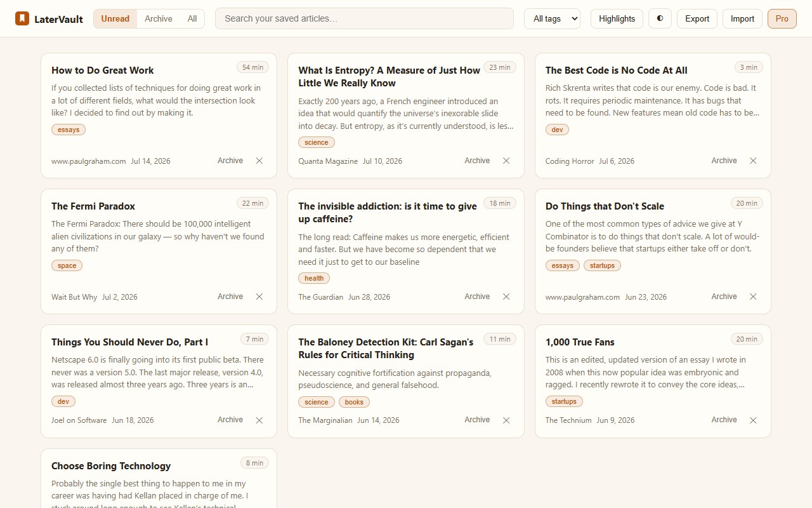Click science tag on 'Baloney Detection Kit' card

(317, 402)
